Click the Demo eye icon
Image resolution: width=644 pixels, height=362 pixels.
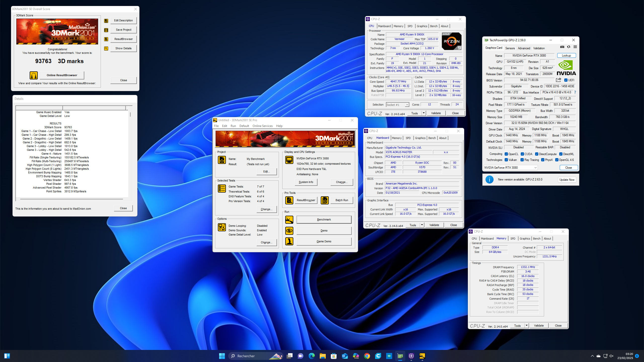click(x=289, y=231)
